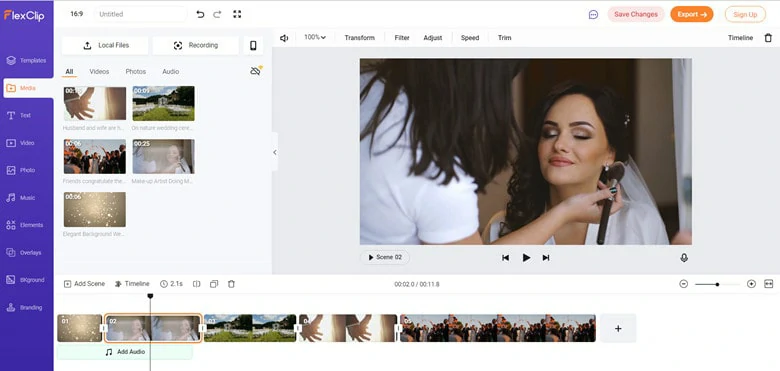Click the timeline zoom slider

point(717,284)
